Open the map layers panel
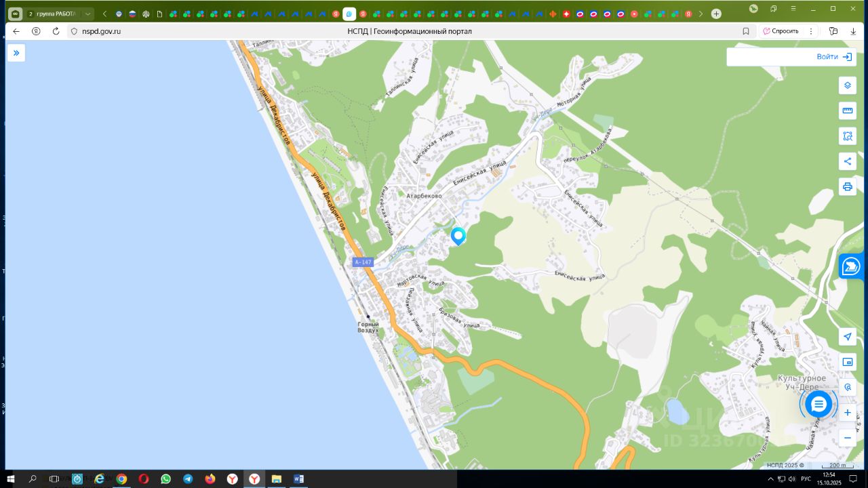The image size is (868, 488). 847,86
